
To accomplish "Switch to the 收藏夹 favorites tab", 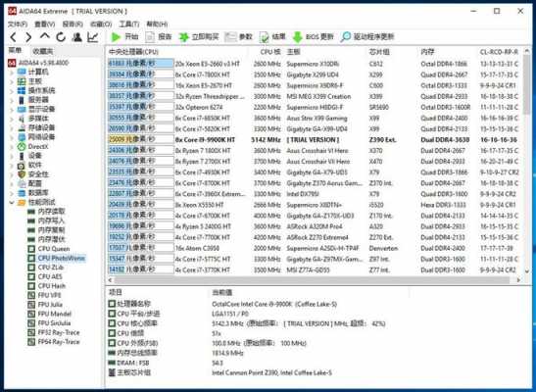I will pyautogui.click(x=43, y=51).
